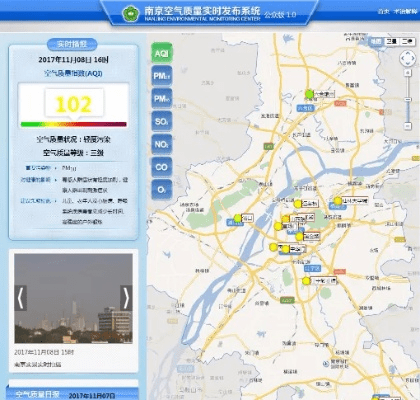Screen dimensions: 420x400
Task: Click the photo caption date 2017年11月08日 15时
Action: coord(44,352)
